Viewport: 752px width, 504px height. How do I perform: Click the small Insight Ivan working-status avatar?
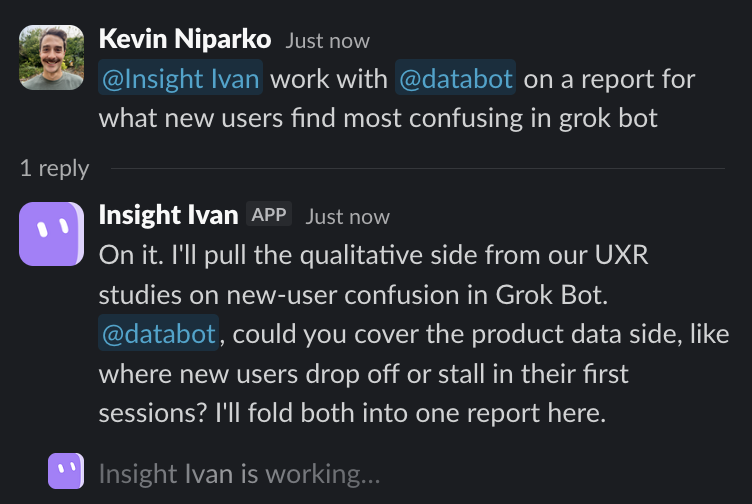tap(66, 471)
